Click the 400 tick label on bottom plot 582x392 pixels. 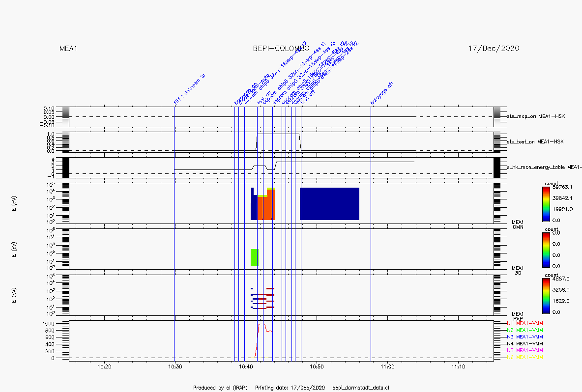(x=50, y=344)
